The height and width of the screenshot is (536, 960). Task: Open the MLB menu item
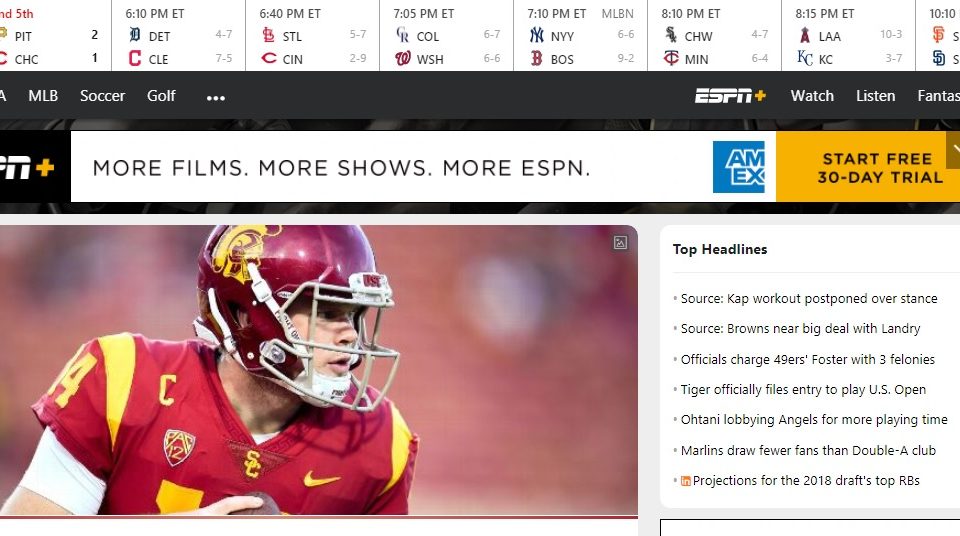point(43,96)
